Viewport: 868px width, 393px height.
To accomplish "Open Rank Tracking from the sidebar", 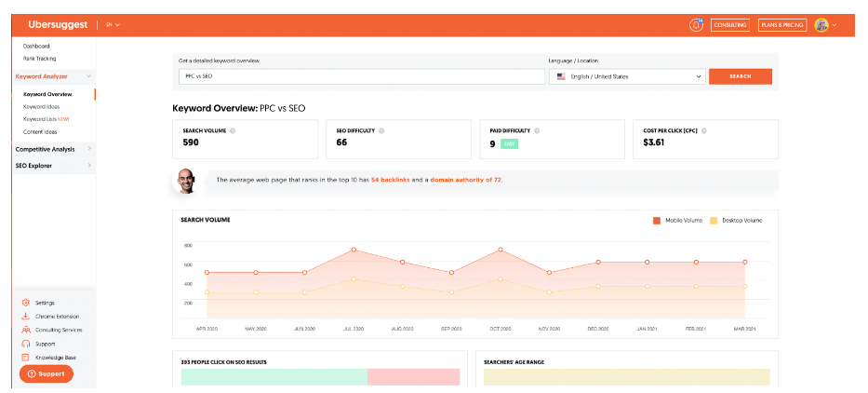I will tap(39, 59).
